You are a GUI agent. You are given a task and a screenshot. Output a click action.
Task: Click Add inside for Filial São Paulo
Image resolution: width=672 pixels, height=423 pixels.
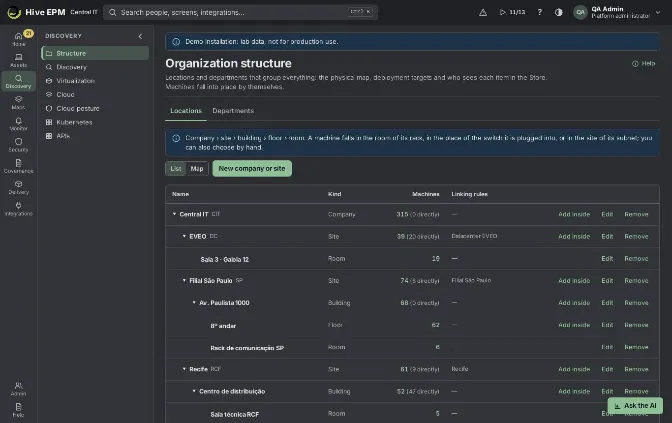[x=574, y=281]
